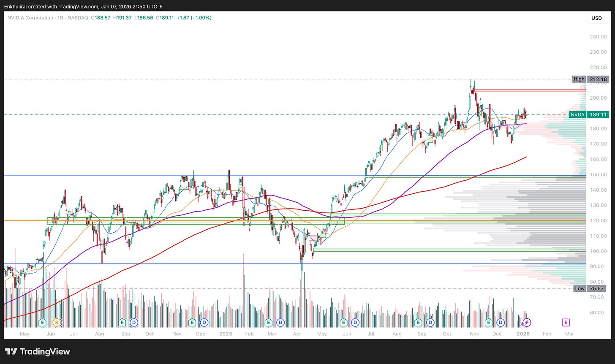Screen dimensions: 615x364
Task: Select the red resistance zone near 205
Action: click(530, 90)
